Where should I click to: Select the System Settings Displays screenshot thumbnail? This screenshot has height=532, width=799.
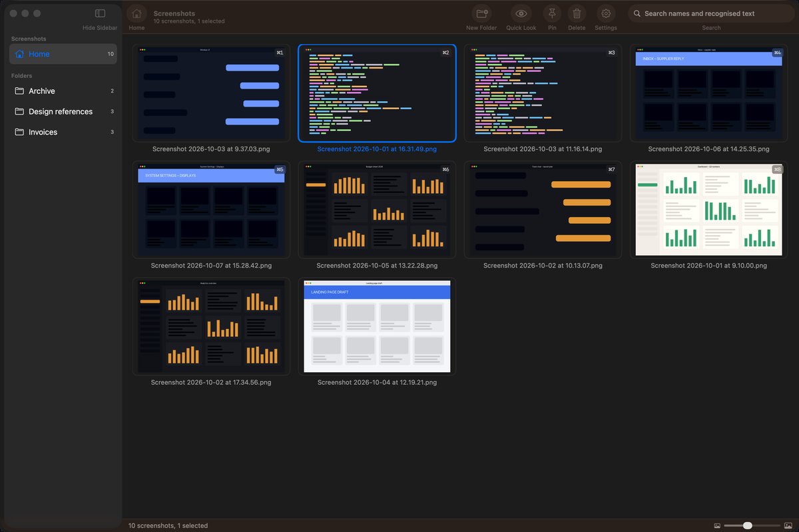[211, 210]
